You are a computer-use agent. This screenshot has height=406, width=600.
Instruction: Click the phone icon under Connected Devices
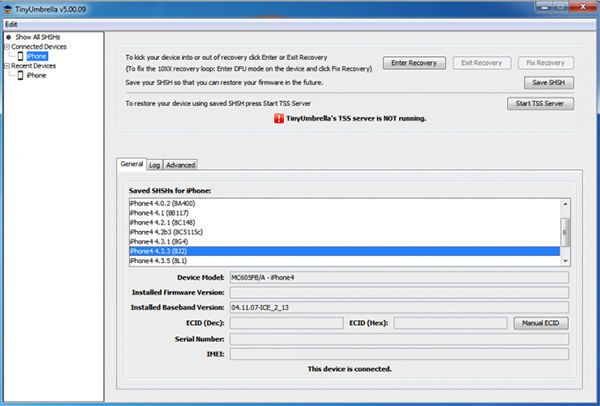pyautogui.click(x=21, y=56)
